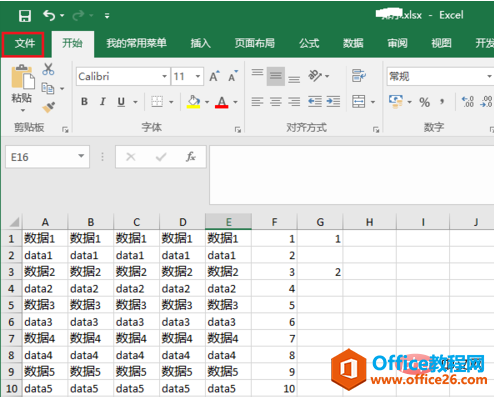Expand the 粘贴 options arrow

pyautogui.click(x=23, y=110)
